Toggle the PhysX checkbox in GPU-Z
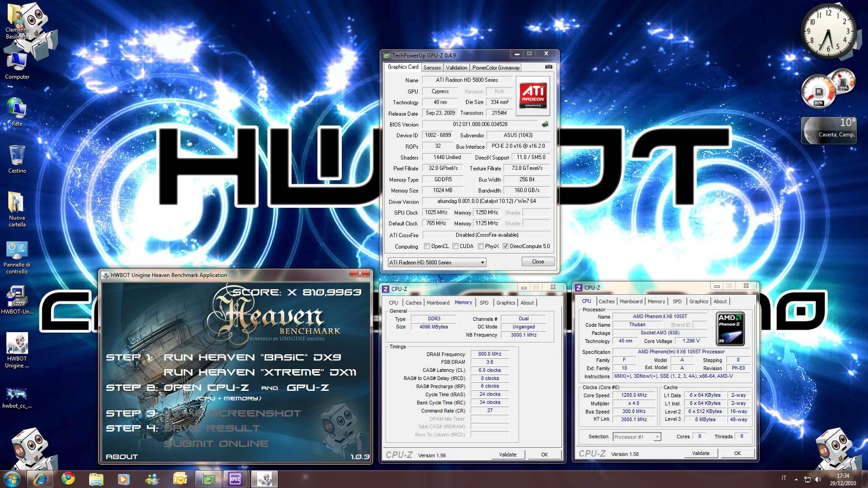Image resolution: width=868 pixels, height=488 pixels. tap(481, 246)
